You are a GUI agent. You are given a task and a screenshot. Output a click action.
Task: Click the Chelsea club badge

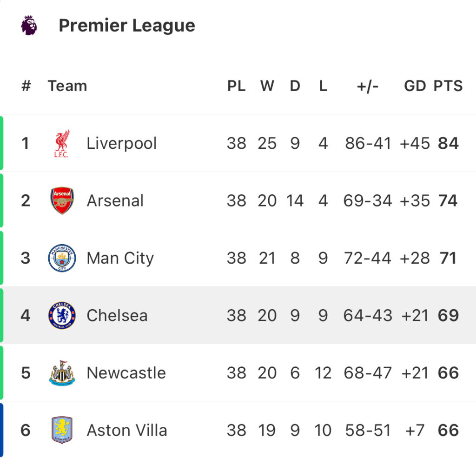coord(62,315)
